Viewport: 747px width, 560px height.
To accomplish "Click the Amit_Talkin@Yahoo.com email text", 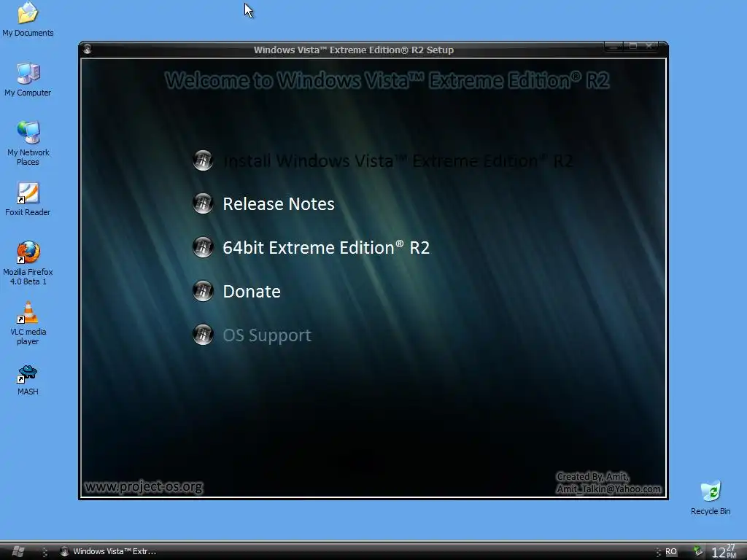I will [609, 489].
